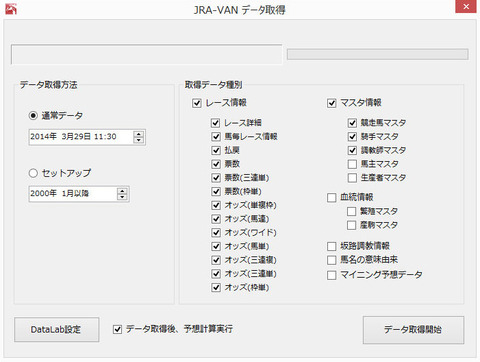
Task: Click the app icon in the title bar
Action: coord(11,8)
